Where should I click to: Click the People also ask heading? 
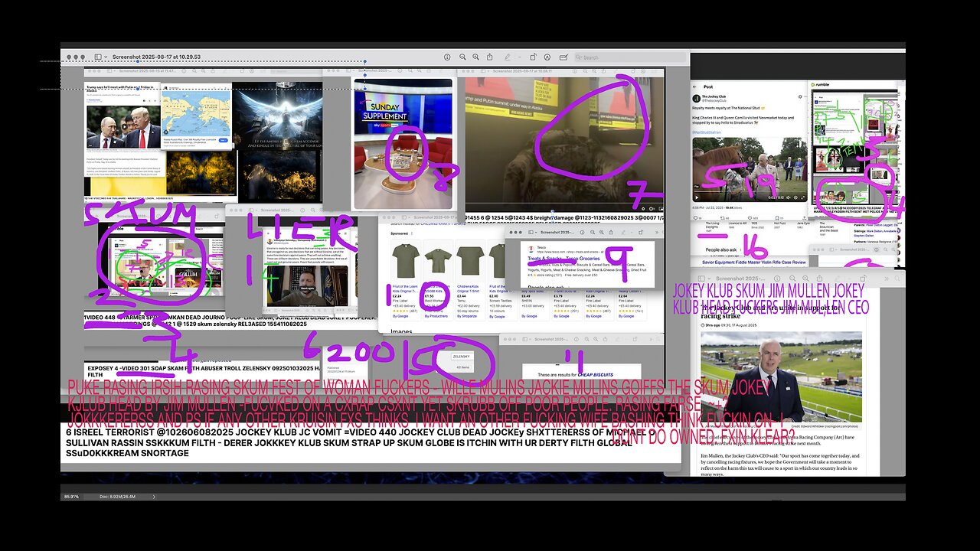click(x=722, y=249)
